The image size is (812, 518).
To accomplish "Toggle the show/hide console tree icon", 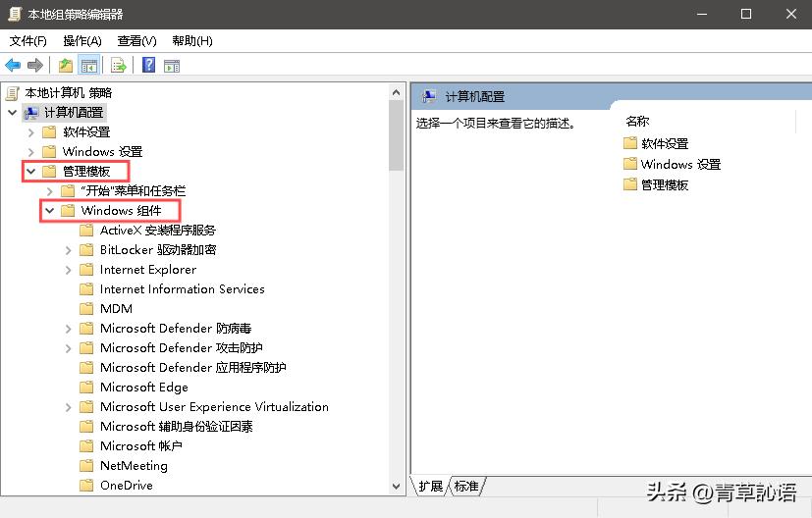I will [x=88, y=65].
